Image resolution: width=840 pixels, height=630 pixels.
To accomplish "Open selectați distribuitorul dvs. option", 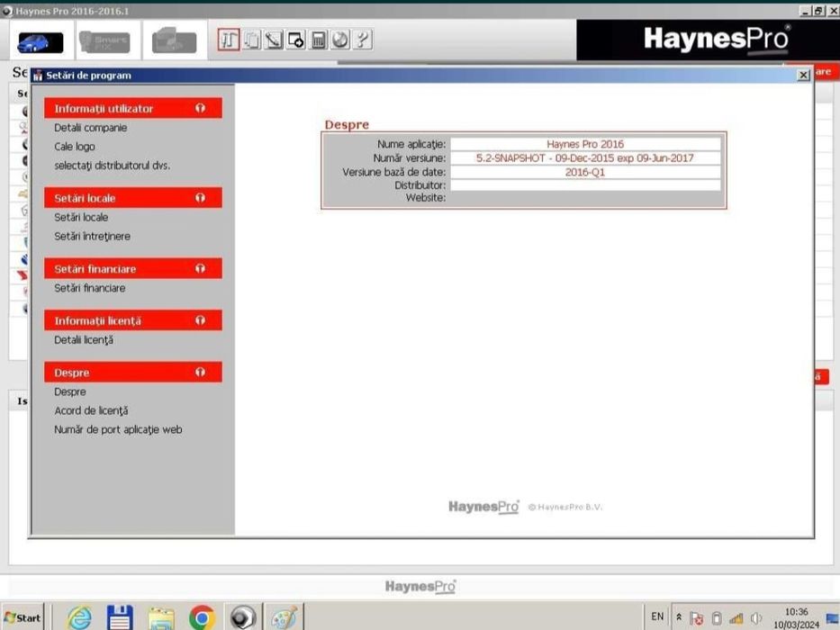I will point(112,166).
